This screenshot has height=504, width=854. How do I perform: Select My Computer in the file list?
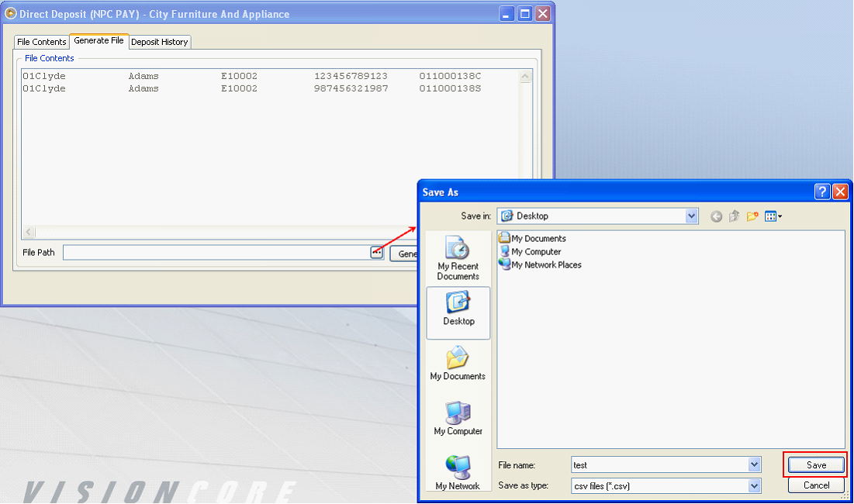click(530, 251)
